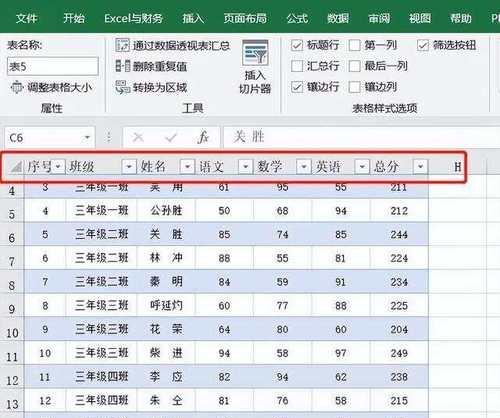The image size is (500, 418).
Task: Click the Convert to Range icon
Action: pos(122,87)
